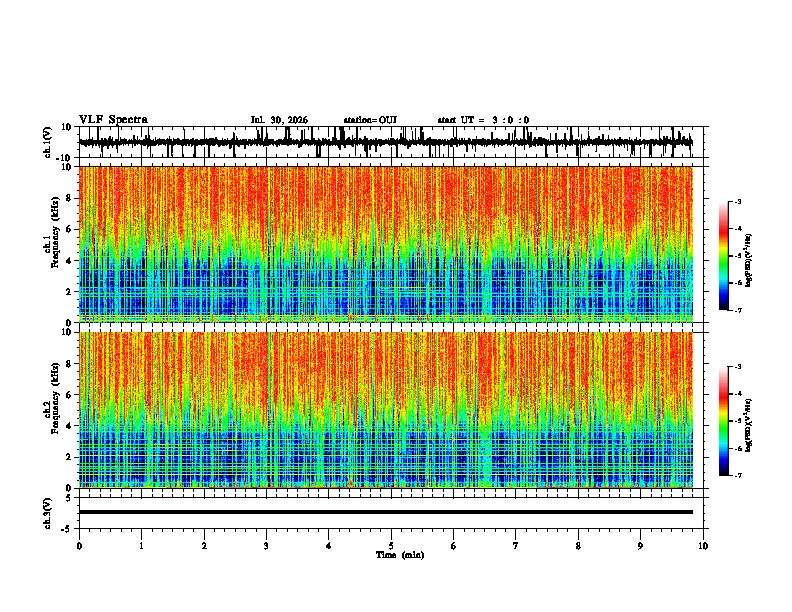Viewport: 792px width, 612px height.
Task: Click the ch.2 log(PSD) colorbar title
Action: tap(748, 425)
